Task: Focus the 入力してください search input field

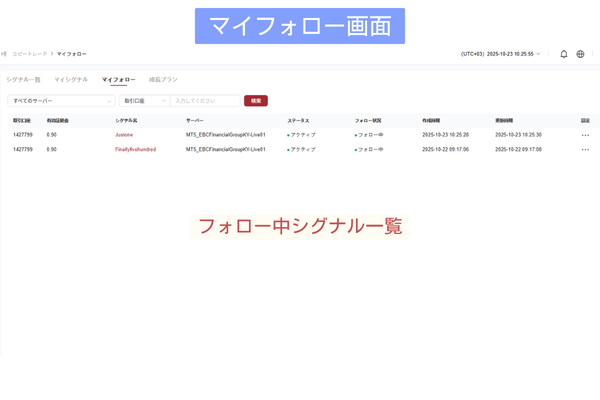Action: pyautogui.click(x=205, y=101)
